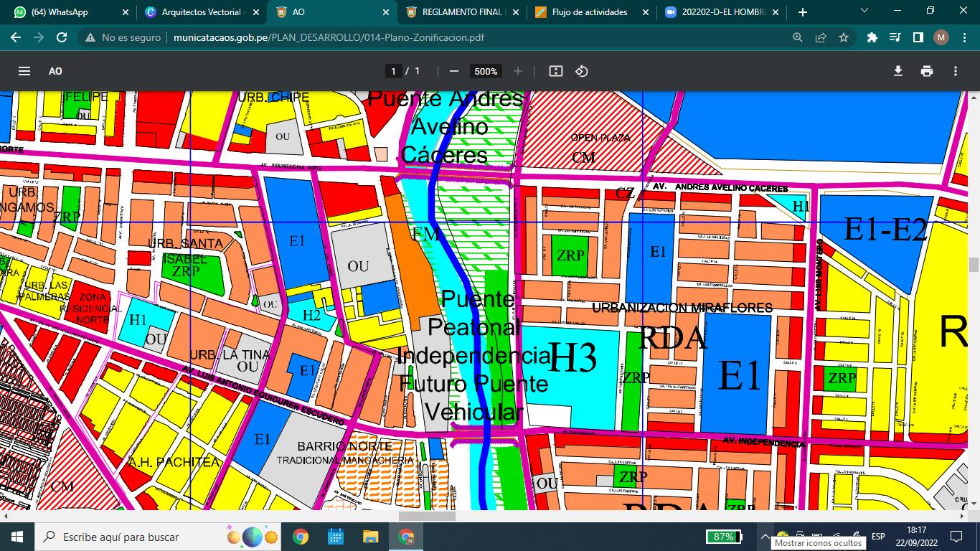Click the 500% zoom level field
Viewport: 980px width, 551px height.
pos(486,71)
